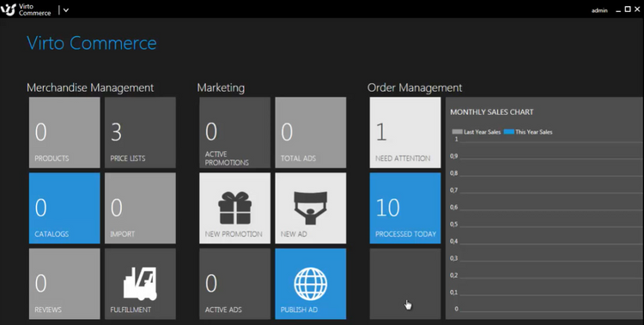
Task: Open the Total Ads tile
Action: (311, 133)
